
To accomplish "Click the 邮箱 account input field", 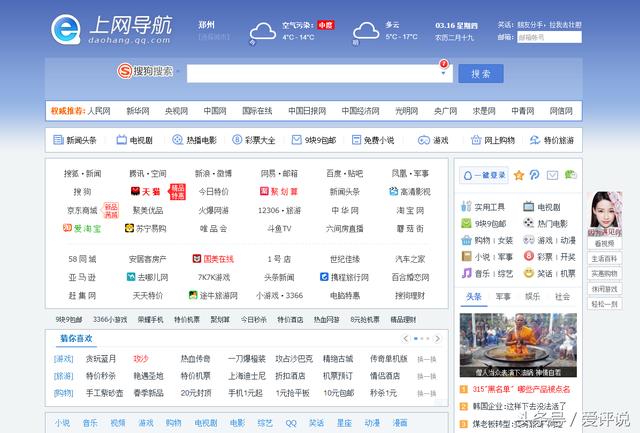I will [549, 37].
